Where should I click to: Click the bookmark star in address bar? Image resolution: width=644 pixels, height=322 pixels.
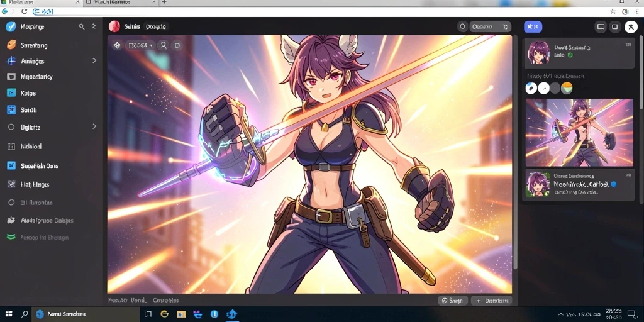(613, 12)
